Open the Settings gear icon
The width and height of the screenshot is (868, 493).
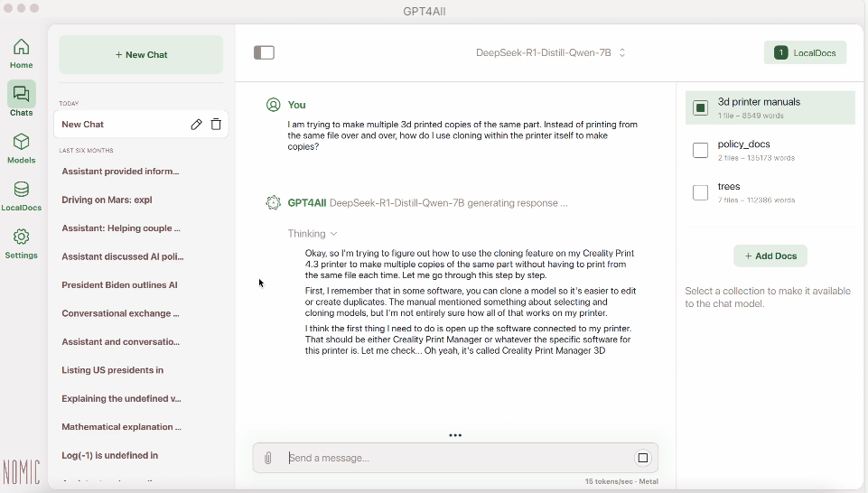pos(21,243)
